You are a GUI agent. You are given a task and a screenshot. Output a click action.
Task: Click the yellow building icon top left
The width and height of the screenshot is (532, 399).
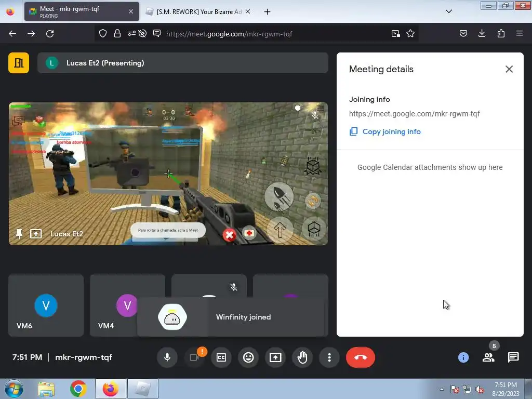[x=19, y=63]
